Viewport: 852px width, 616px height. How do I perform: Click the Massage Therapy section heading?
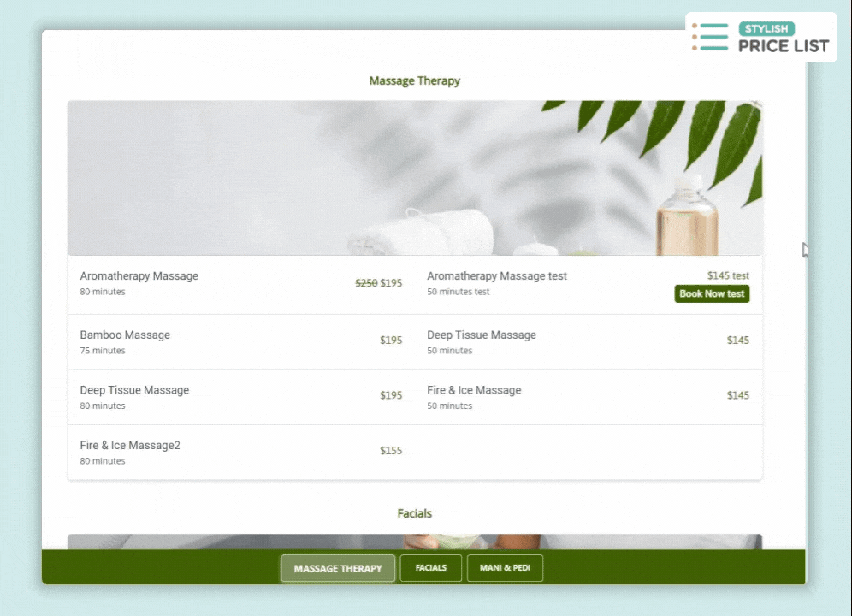tap(415, 81)
